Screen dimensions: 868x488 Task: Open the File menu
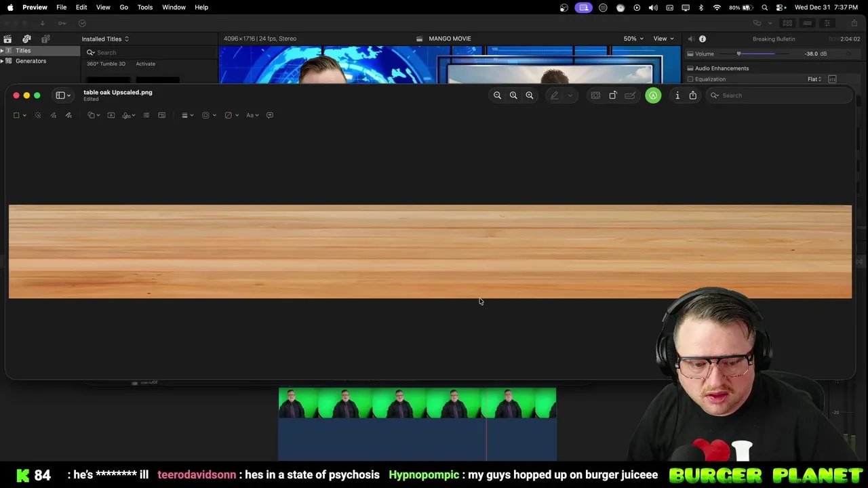point(61,7)
